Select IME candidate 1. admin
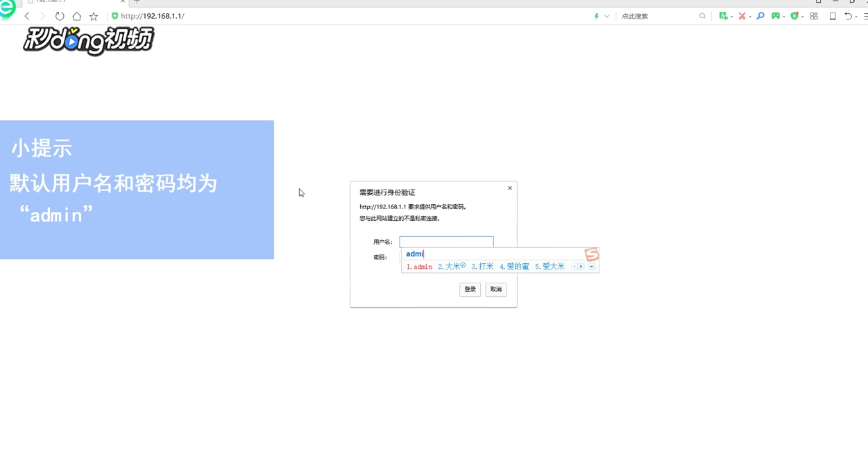 (x=419, y=267)
